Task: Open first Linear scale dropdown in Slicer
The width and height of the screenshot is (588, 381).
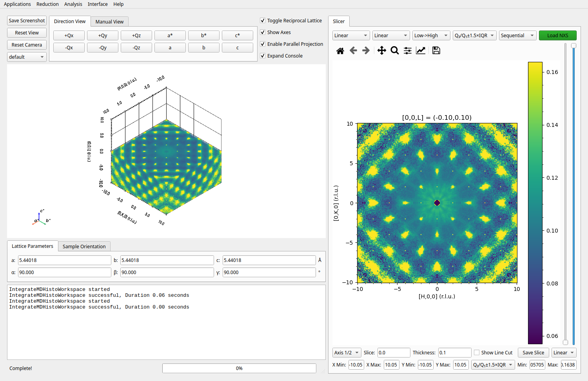Action: point(351,35)
